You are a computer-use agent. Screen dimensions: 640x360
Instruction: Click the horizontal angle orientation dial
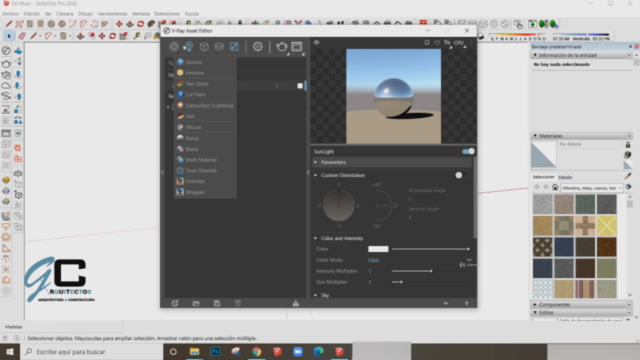(339, 205)
